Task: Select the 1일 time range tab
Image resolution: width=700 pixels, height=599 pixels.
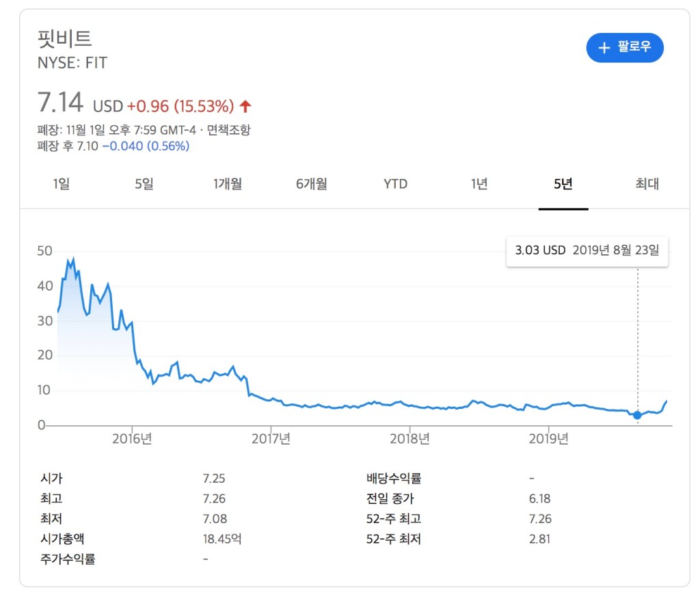Action: (61, 183)
